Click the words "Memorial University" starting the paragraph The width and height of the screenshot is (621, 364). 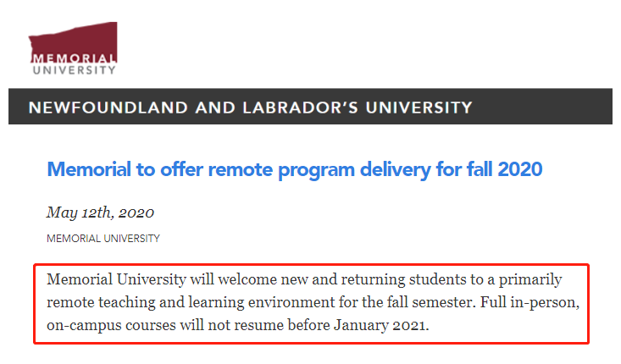(x=108, y=279)
